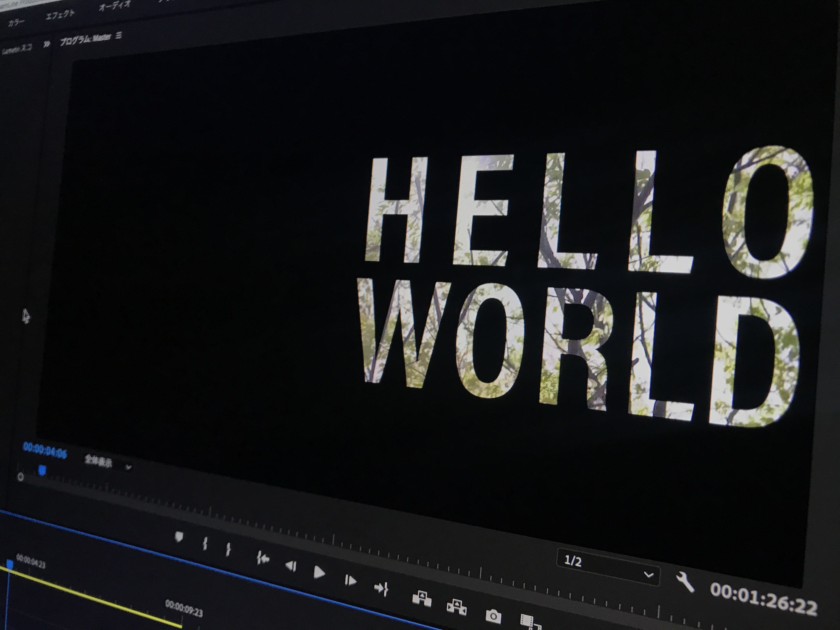Open the プログラム: Master panel menu
The image size is (840, 630).
[x=119, y=36]
